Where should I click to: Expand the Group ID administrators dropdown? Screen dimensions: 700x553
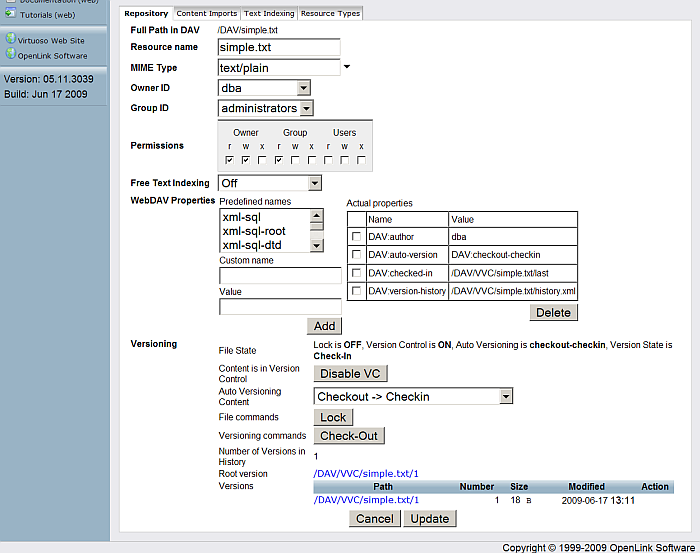pos(265,108)
